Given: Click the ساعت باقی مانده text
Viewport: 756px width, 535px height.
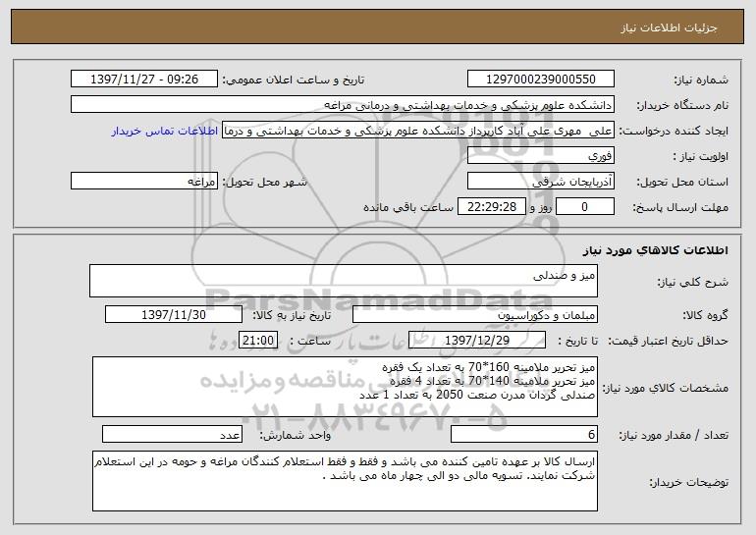Looking at the screenshot, I should pyautogui.click(x=407, y=207).
